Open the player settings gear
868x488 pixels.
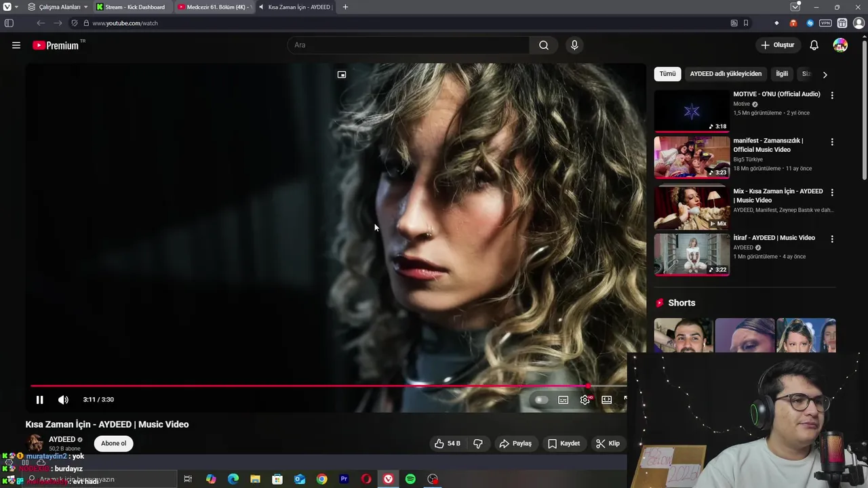585,400
